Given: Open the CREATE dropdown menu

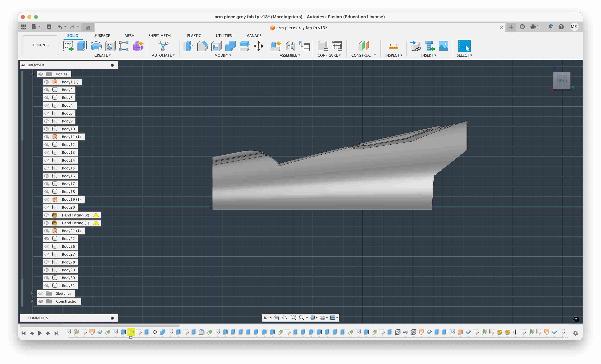Looking at the screenshot, I should 102,55.
